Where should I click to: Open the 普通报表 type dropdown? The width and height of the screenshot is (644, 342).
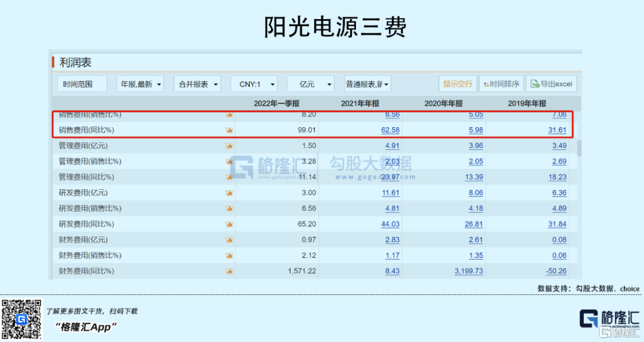[367, 84]
